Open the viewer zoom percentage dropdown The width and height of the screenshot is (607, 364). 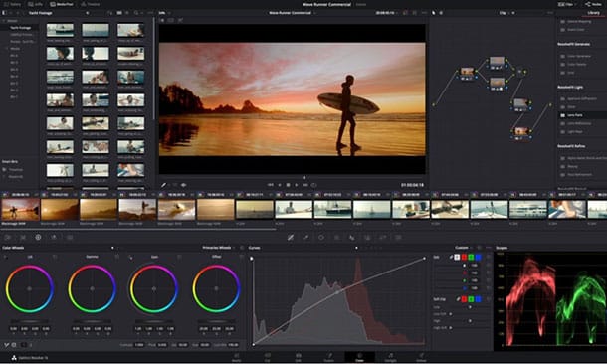(164, 13)
